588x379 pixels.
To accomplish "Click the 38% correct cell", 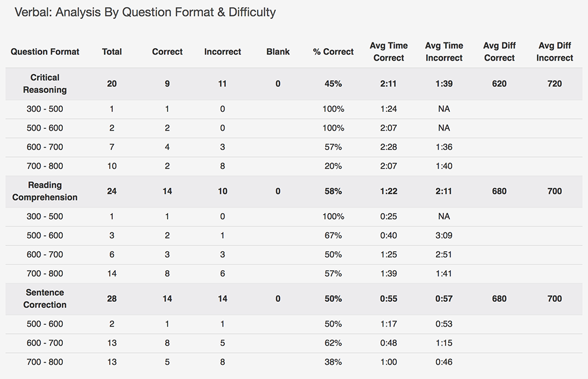I will [333, 362].
